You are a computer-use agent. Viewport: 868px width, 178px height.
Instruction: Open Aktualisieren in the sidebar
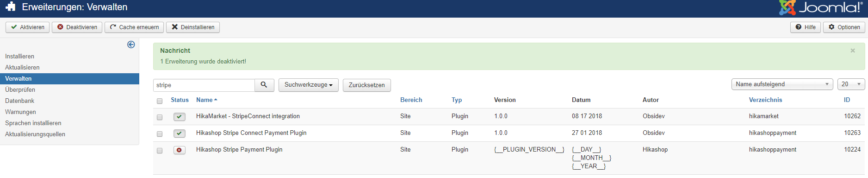pyautogui.click(x=22, y=67)
